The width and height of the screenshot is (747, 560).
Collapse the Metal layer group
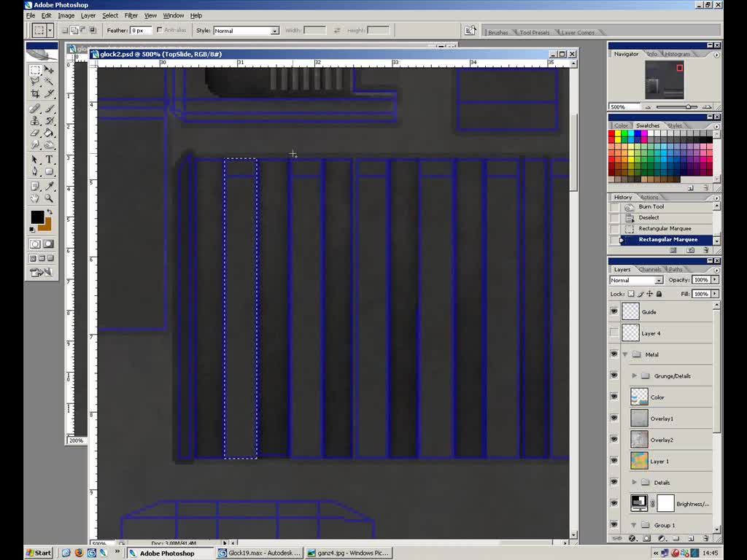(x=624, y=354)
